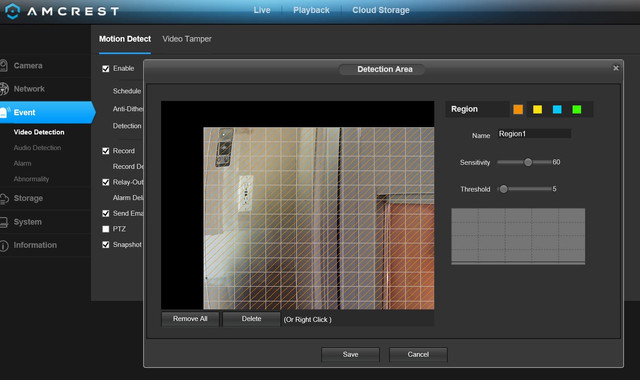Click the Amcrest logo icon
Screen dimensions: 640x380
(12, 11)
